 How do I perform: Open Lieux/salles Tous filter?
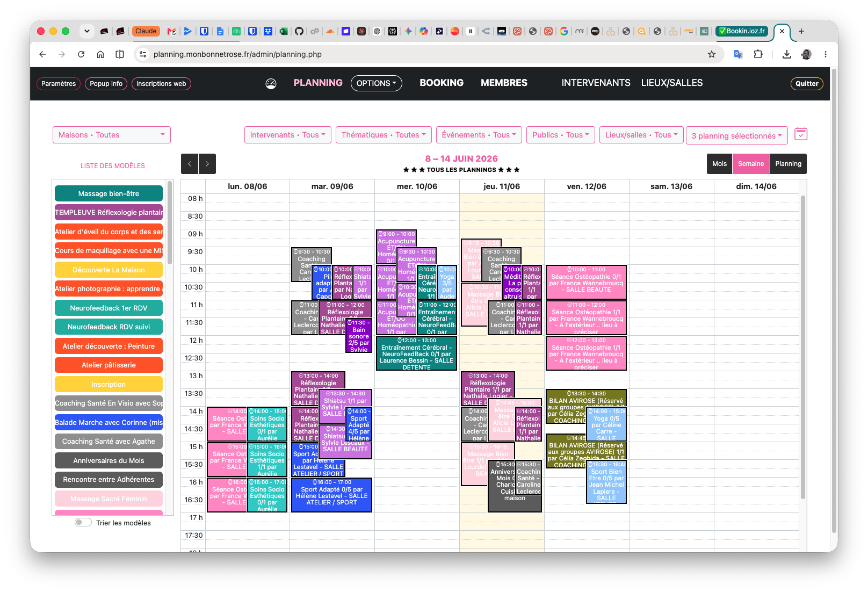[x=641, y=135]
